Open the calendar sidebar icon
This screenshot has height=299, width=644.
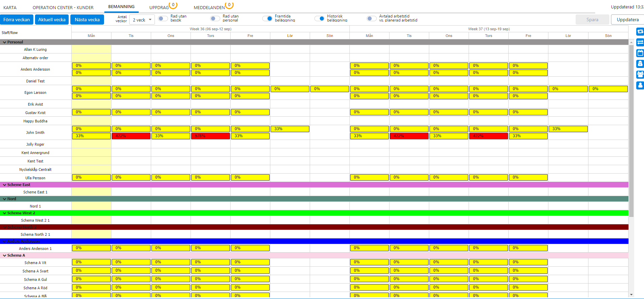(x=640, y=53)
